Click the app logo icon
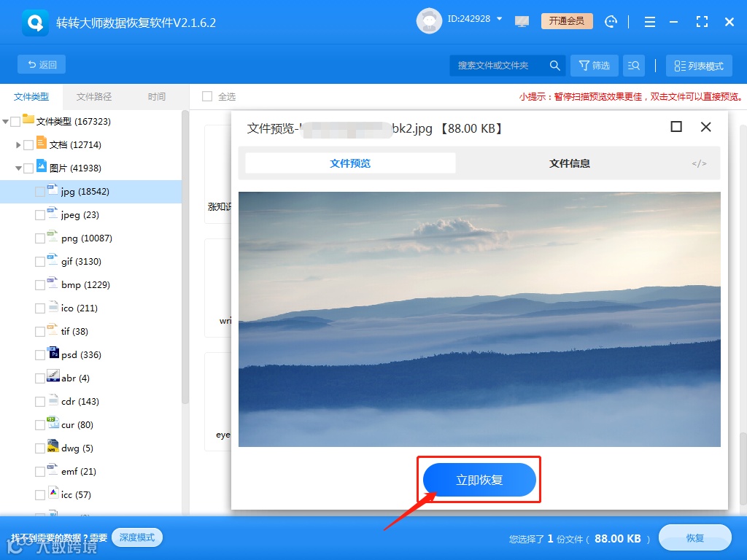 pos(35,23)
